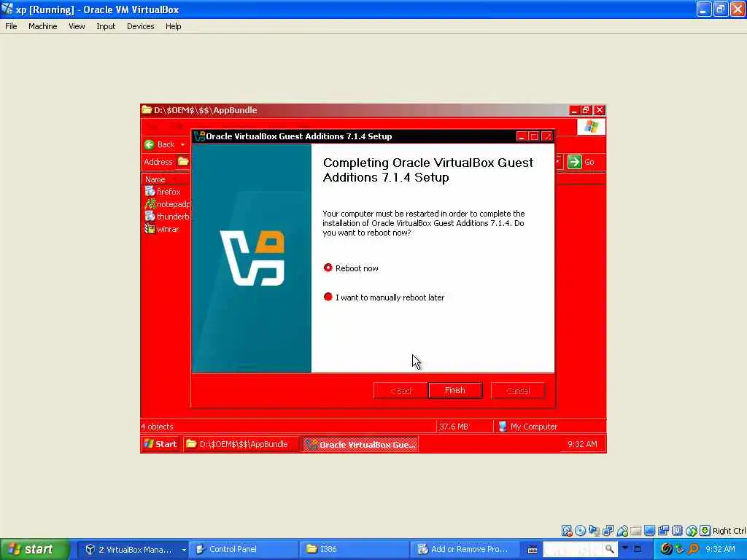Click the mouse integration status icon

[x=692, y=531]
